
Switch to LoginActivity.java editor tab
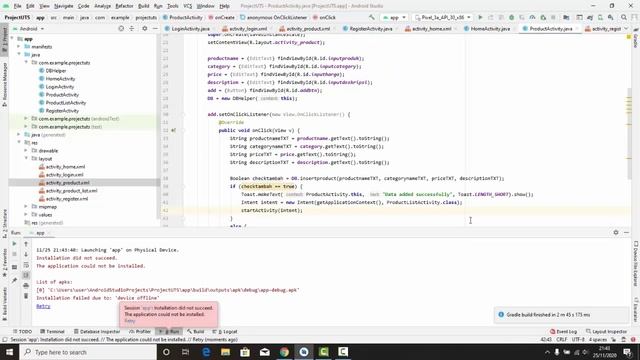point(187,29)
